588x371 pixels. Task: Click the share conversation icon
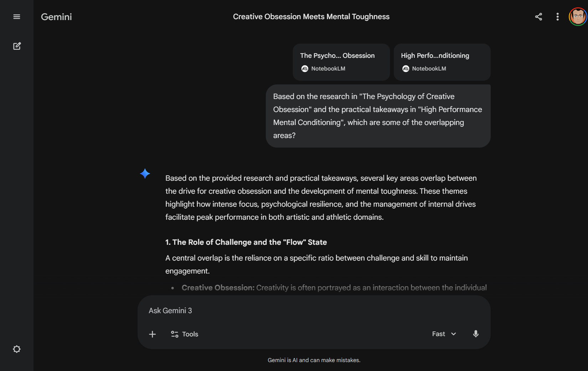pos(538,17)
